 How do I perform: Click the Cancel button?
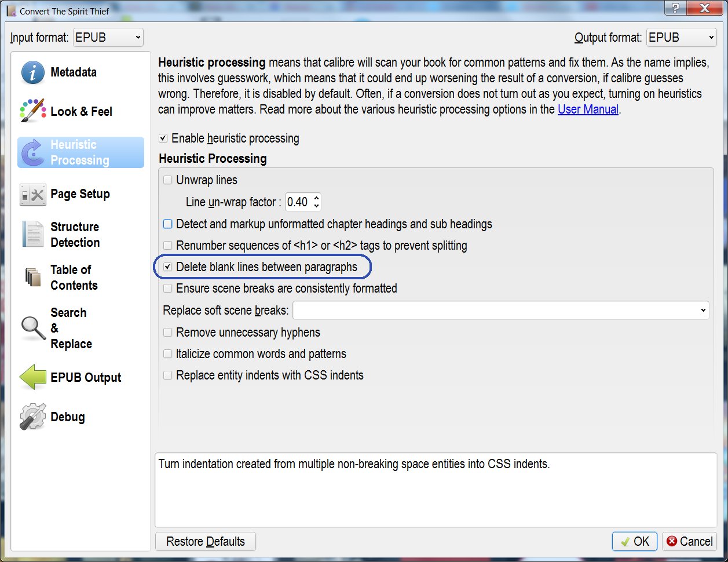click(x=689, y=541)
